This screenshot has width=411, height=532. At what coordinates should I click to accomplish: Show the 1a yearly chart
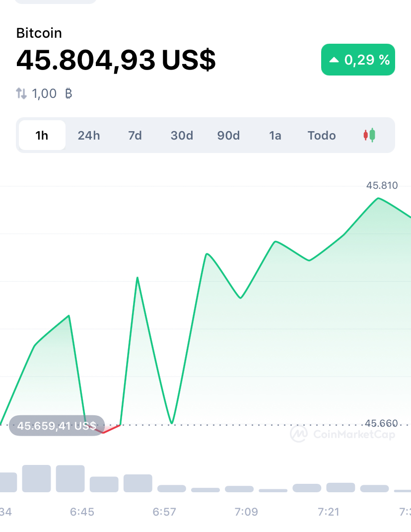[x=275, y=136]
